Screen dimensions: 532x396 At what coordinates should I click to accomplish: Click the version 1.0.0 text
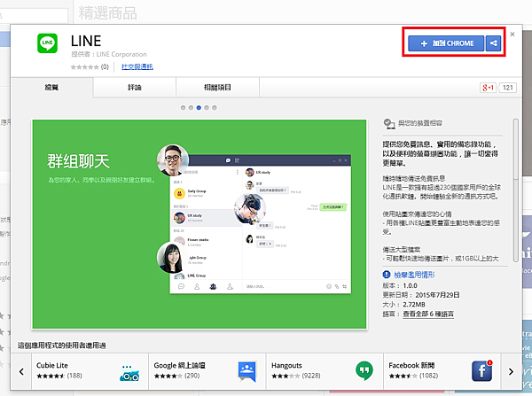point(400,286)
